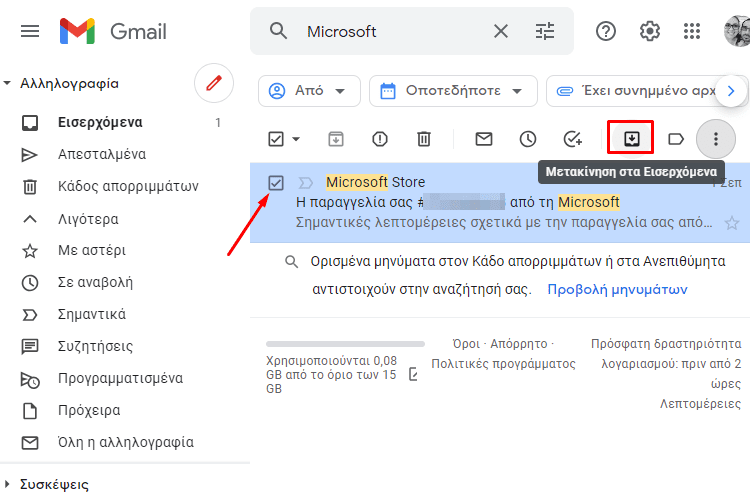Open storage management external link icon
Screen dimensions: 750x500
[414, 375]
